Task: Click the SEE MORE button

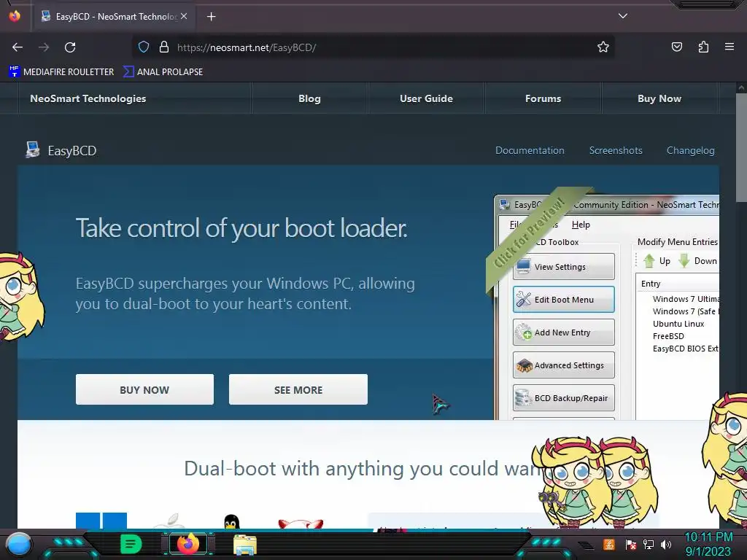Action: (x=298, y=389)
